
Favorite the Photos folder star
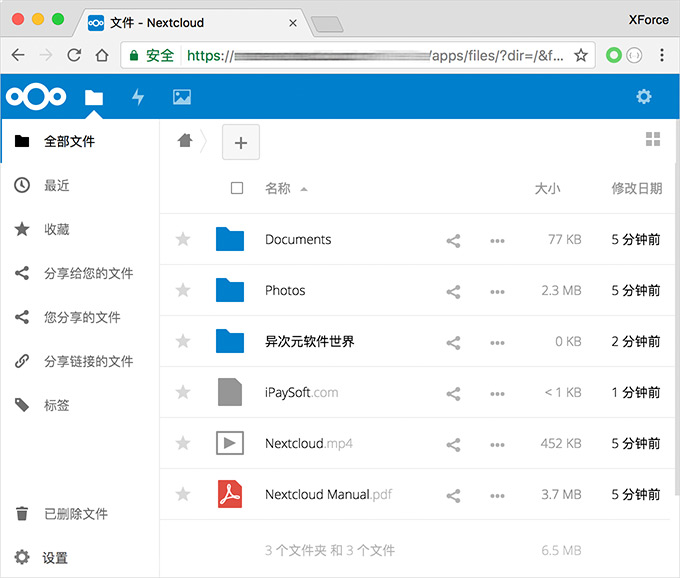183,290
